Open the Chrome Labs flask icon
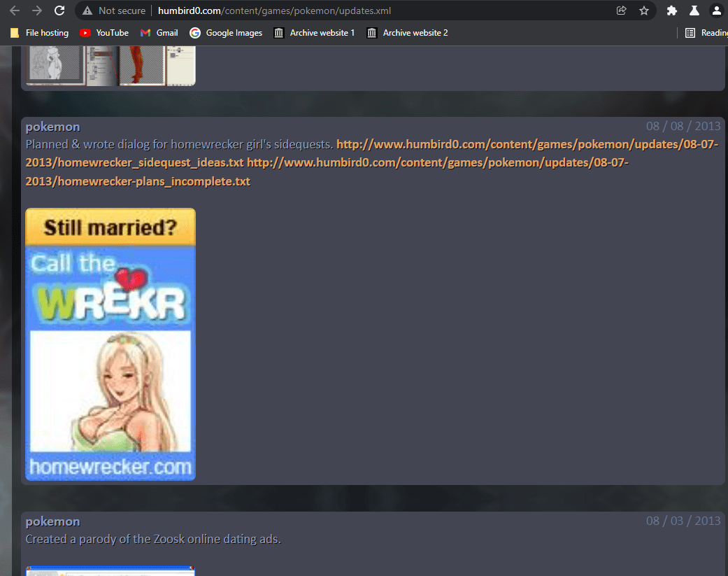Viewport: 728px width, 576px height. point(694,10)
